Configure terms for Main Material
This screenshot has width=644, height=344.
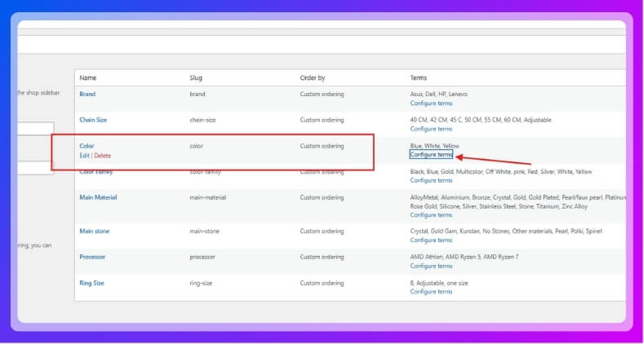[431, 215]
